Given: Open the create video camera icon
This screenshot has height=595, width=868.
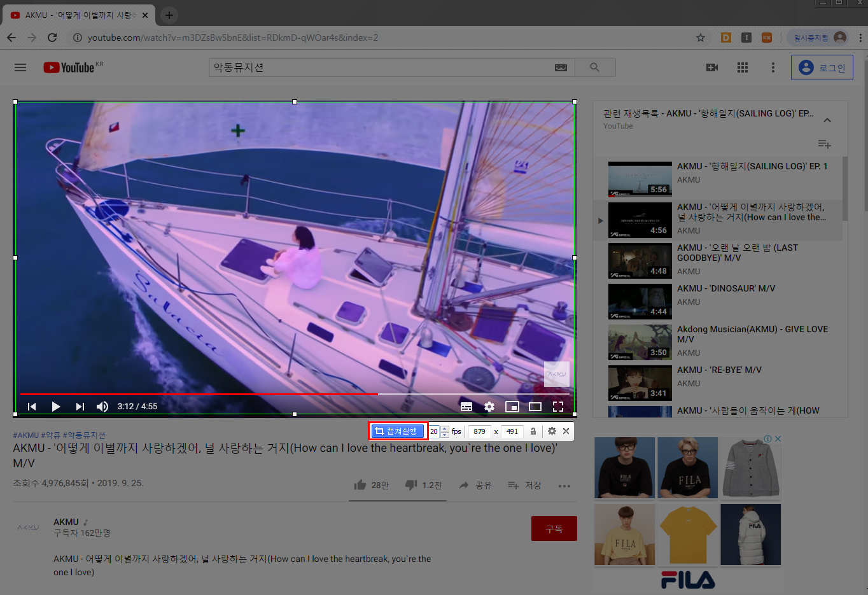Looking at the screenshot, I should (x=712, y=67).
